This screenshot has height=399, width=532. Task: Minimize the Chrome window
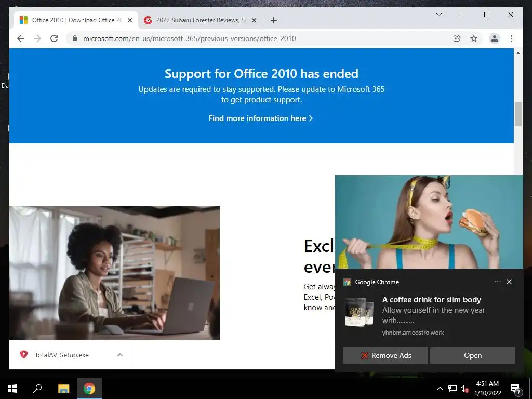point(463,15)
